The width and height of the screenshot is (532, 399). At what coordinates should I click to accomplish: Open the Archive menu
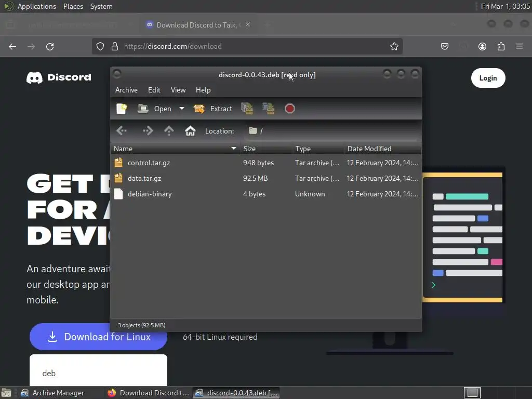point(126,90)
